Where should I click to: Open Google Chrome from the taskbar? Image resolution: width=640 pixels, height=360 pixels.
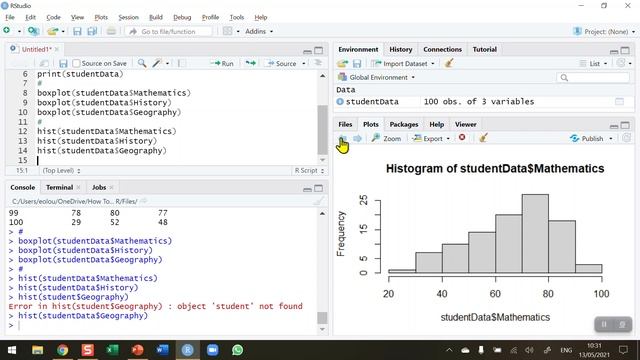coord(62,350)
